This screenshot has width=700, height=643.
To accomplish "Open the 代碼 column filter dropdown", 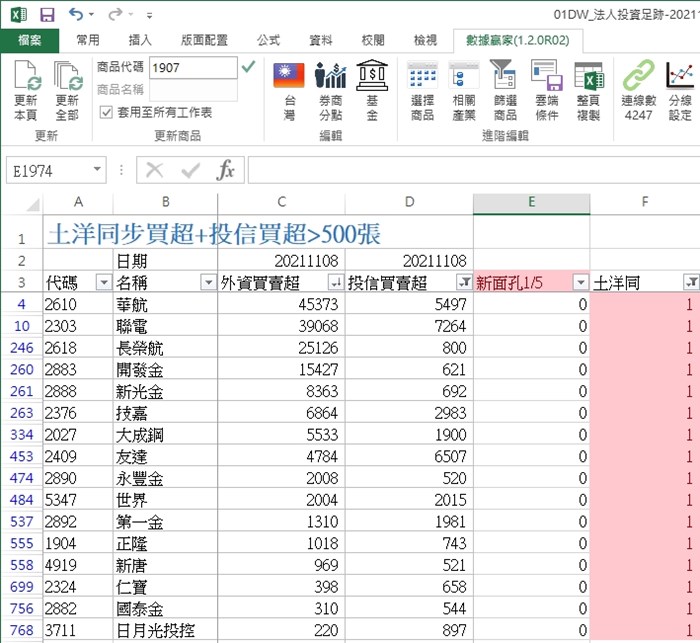I will (104, 282).
